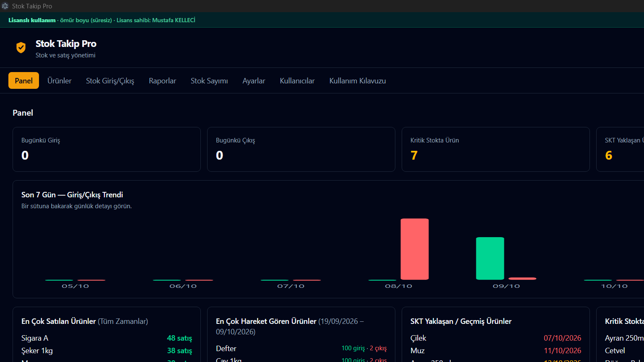
Task: Open the Ürünler tab
Action: pos(60,81)
